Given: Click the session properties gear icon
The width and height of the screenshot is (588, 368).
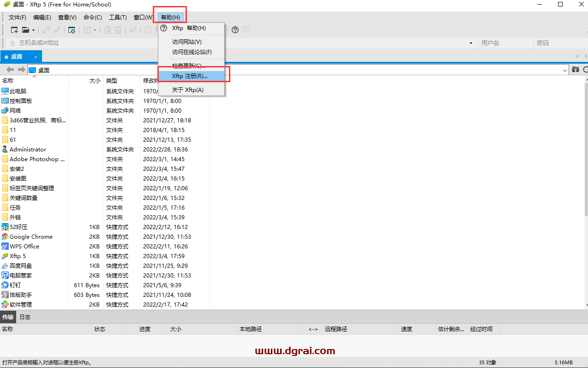Looking at the screenshot, I should (x=72, y=30).
